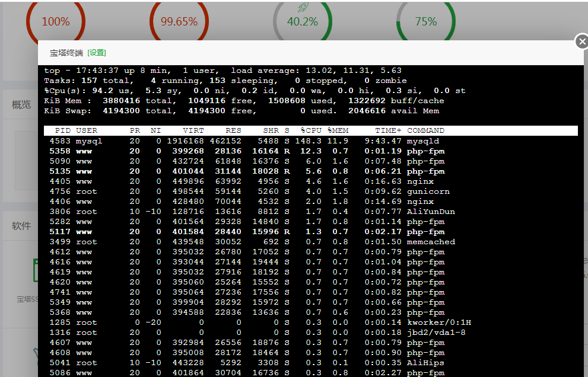This screenshot has height=377, width=588.
Task: Click the PID column header in terminal
Action: 63,130
